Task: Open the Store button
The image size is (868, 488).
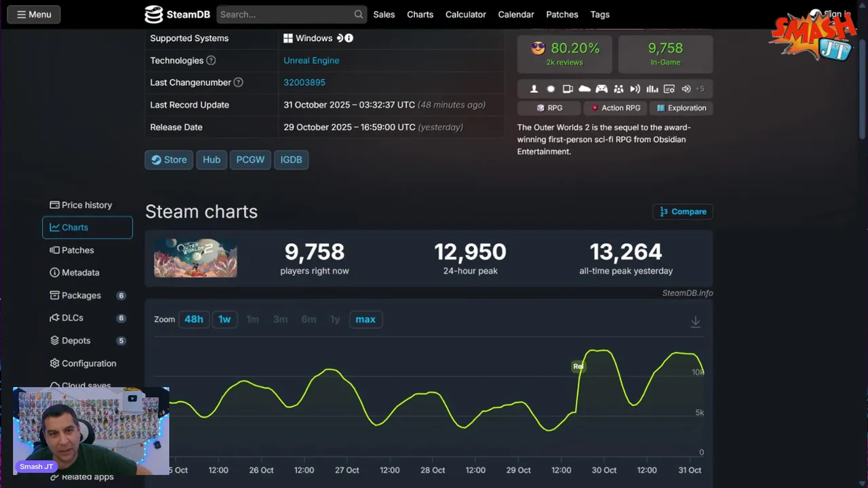Action: coord(169,160)
